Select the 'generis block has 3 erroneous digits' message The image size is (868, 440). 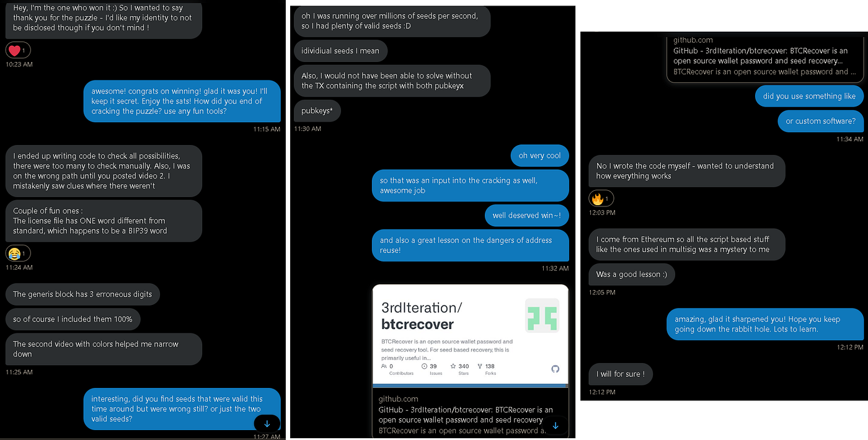[82, 294]
